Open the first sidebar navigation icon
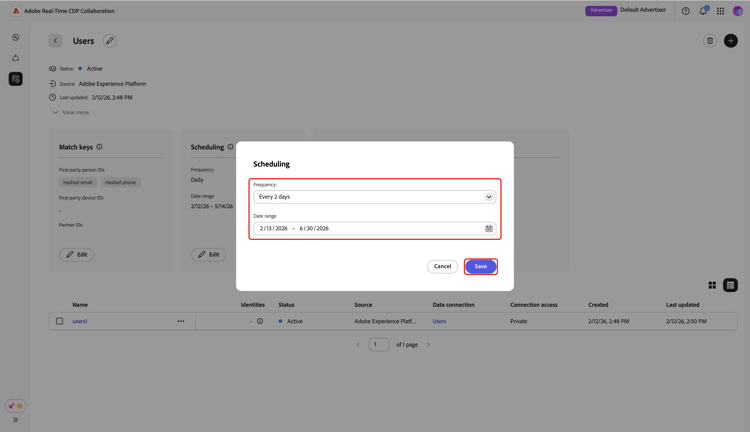Image resolution: width=750 pixels, height=432 pixels. (x=16, y=37)
